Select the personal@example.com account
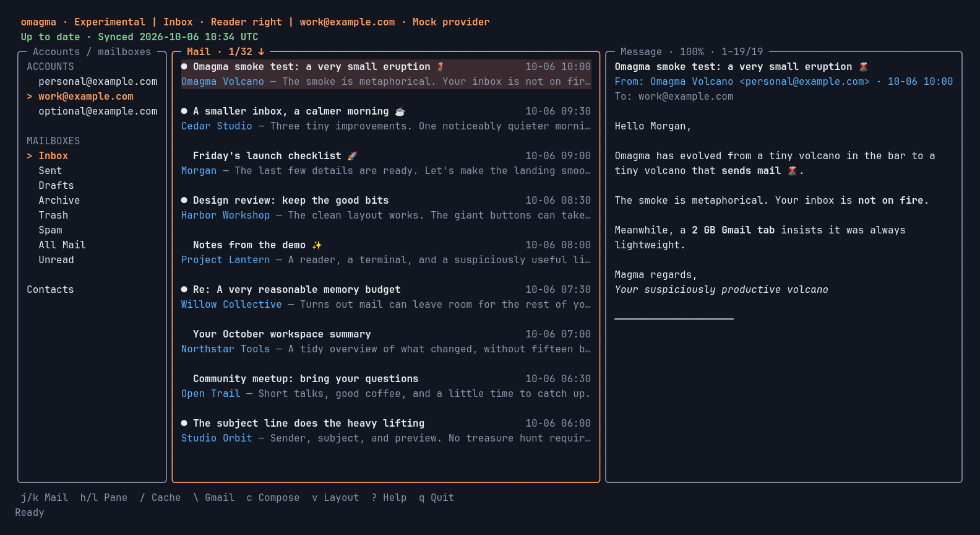The height and width of the screenshot is (535, 980). tap(98, 82)
